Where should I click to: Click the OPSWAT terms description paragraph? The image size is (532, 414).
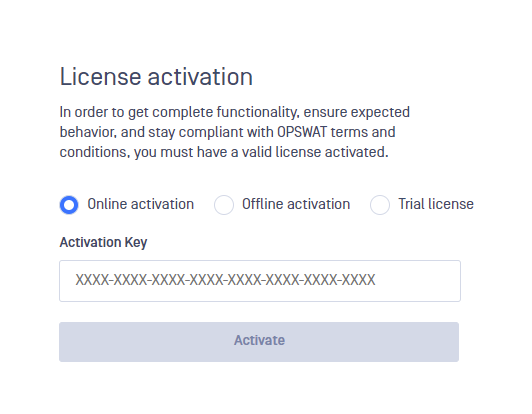235,132
